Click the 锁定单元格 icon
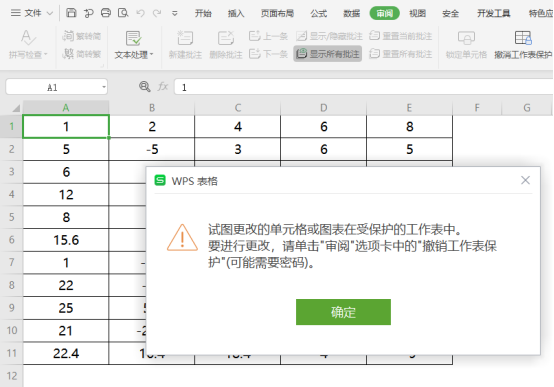Image resolution: width=554 pixels, height=387 pixels. (466, 38)
